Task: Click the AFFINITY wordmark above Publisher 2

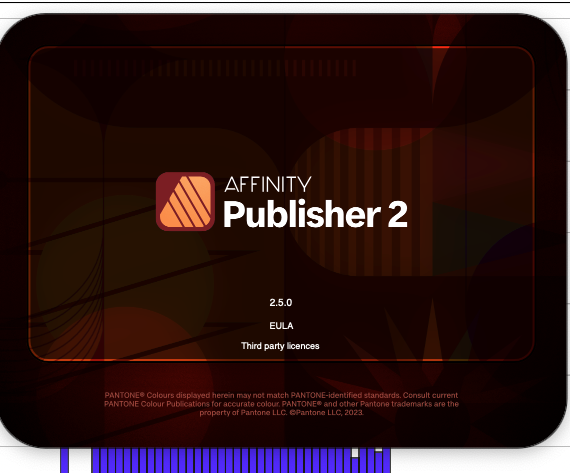Action: [268, 184]
